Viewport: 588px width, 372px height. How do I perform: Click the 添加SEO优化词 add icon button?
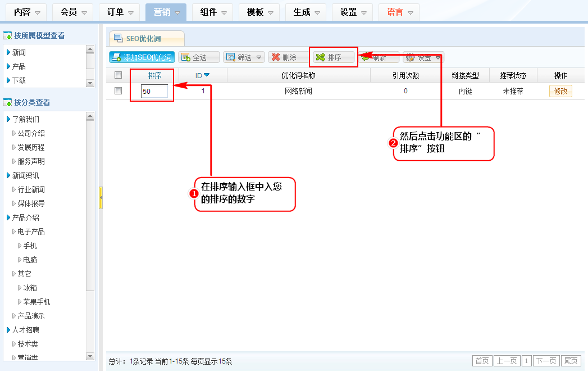[x=116, y=57]
